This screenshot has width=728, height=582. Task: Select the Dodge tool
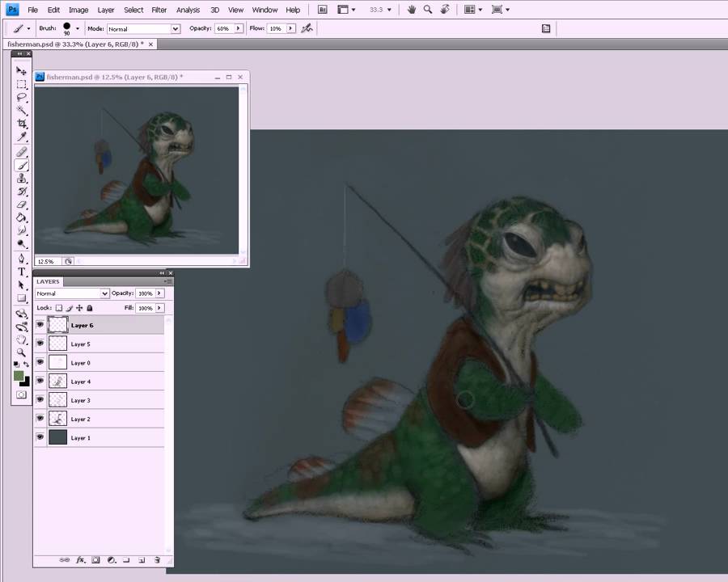(x=21, y=243)
